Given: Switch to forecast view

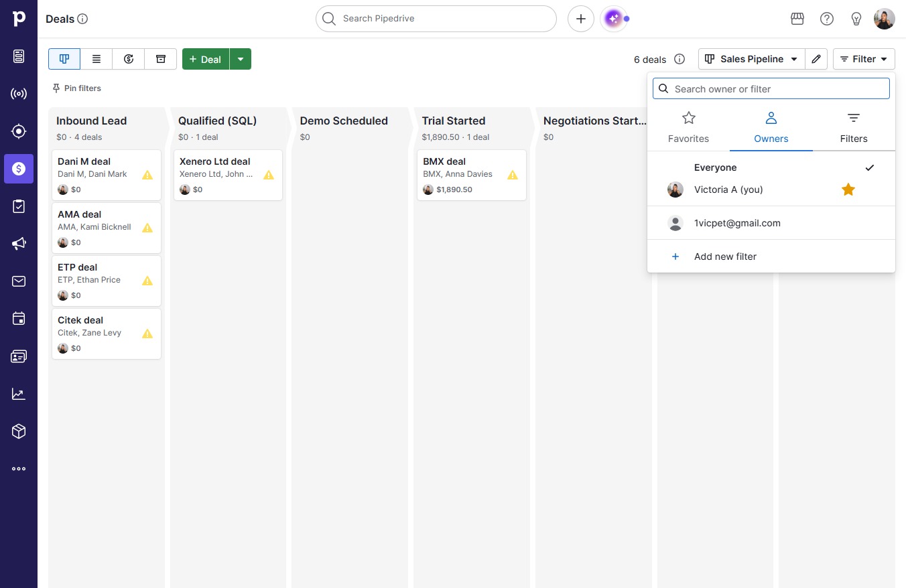Looking at the screenshot, I should (129, 59).
